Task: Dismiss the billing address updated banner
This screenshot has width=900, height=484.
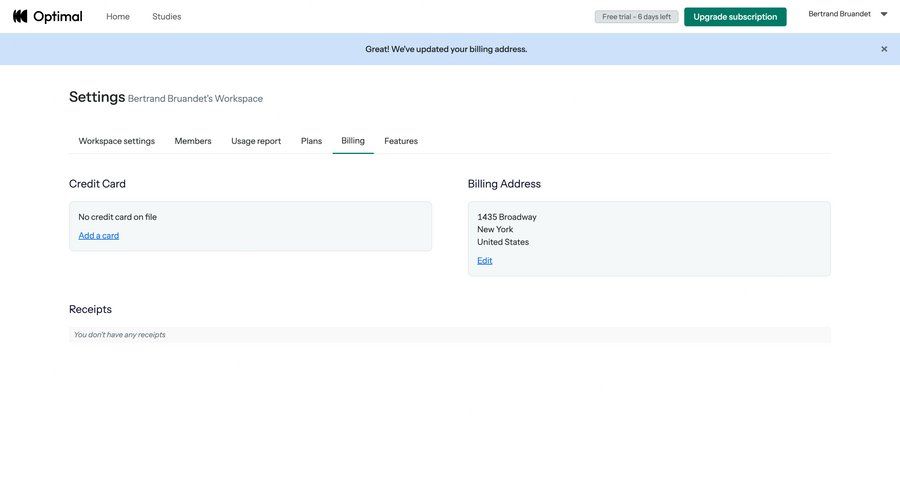Action: (884, 49)
